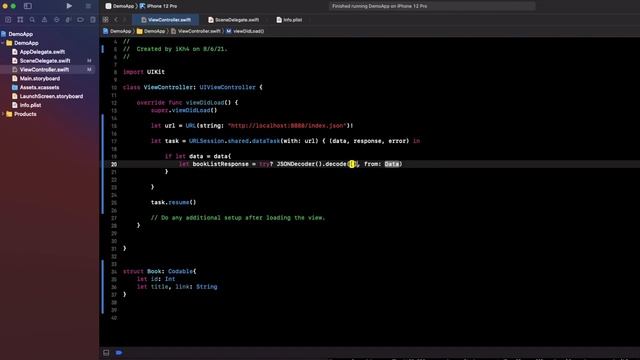Click the highlighted Data placeholder token
This screenshot has height=360, width=640.
point(391,164)
